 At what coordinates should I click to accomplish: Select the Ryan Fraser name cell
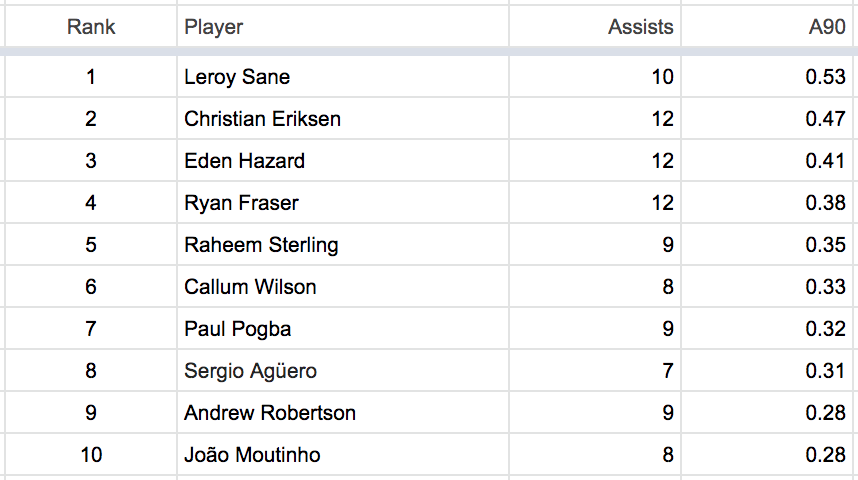tap(241, 203)
